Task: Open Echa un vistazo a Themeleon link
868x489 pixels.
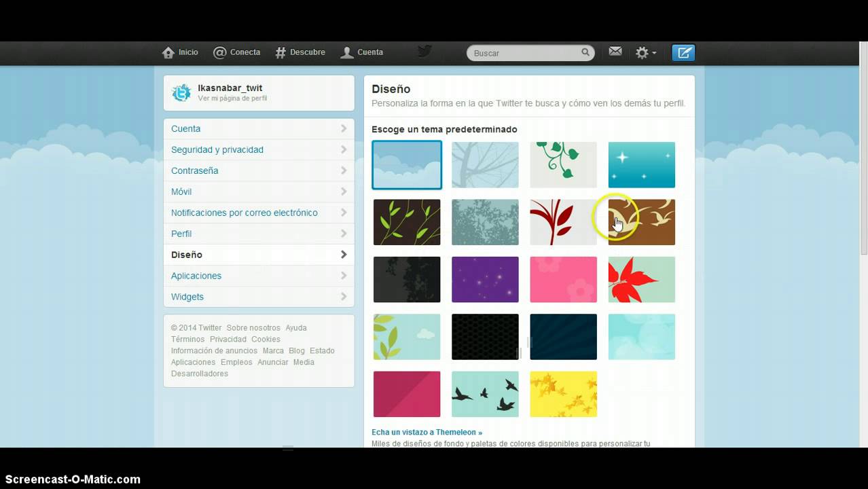Action: 427,432
